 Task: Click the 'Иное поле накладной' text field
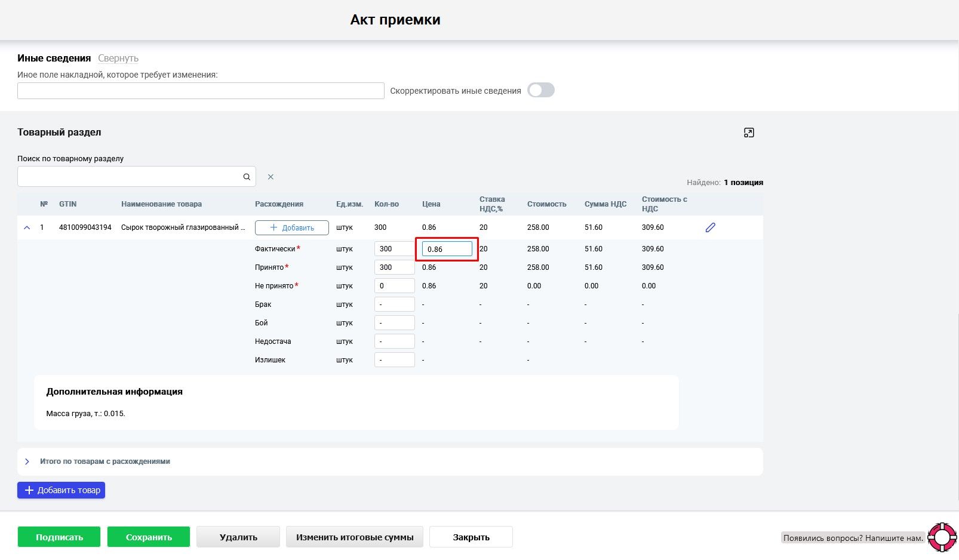tap(201, 91)
